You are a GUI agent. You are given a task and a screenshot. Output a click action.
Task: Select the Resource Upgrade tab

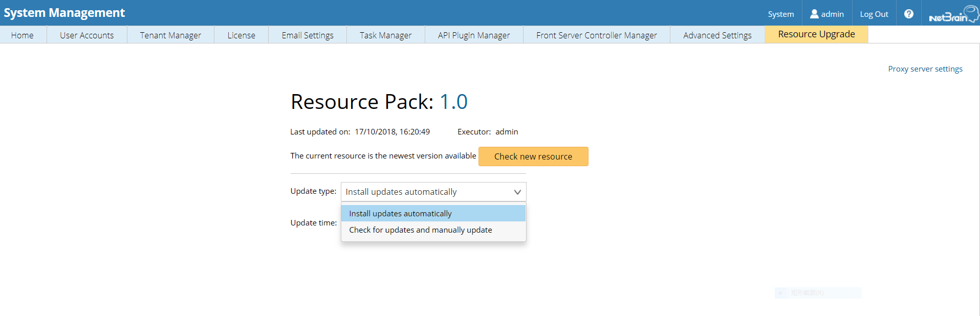816,34
